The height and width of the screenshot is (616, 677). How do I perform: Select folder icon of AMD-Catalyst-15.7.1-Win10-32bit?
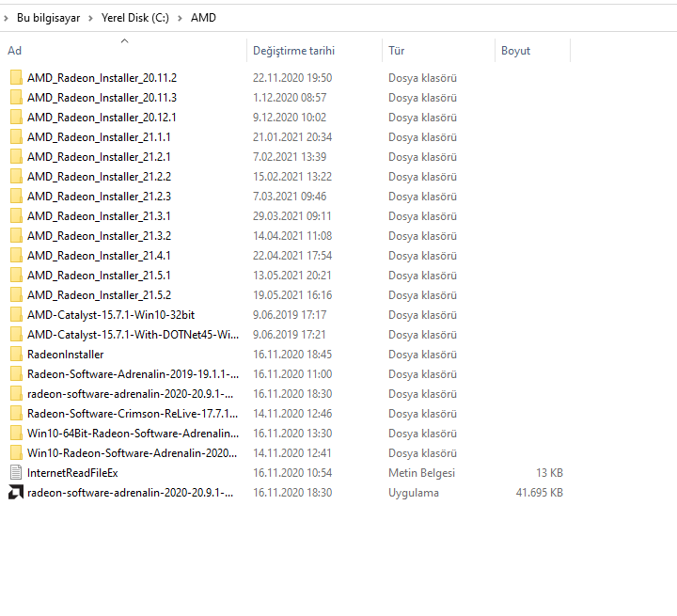pos(16,315)
